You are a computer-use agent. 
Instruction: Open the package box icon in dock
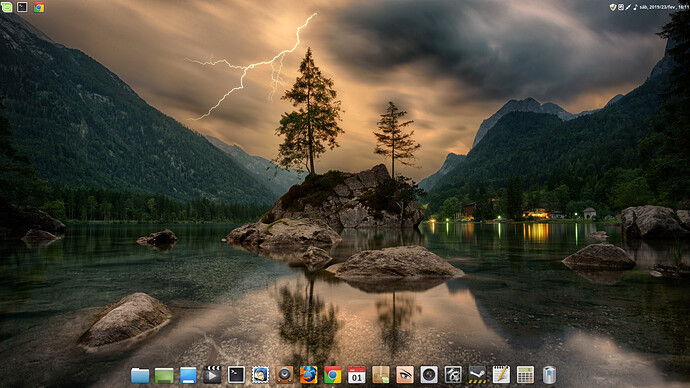pos(381,375)
